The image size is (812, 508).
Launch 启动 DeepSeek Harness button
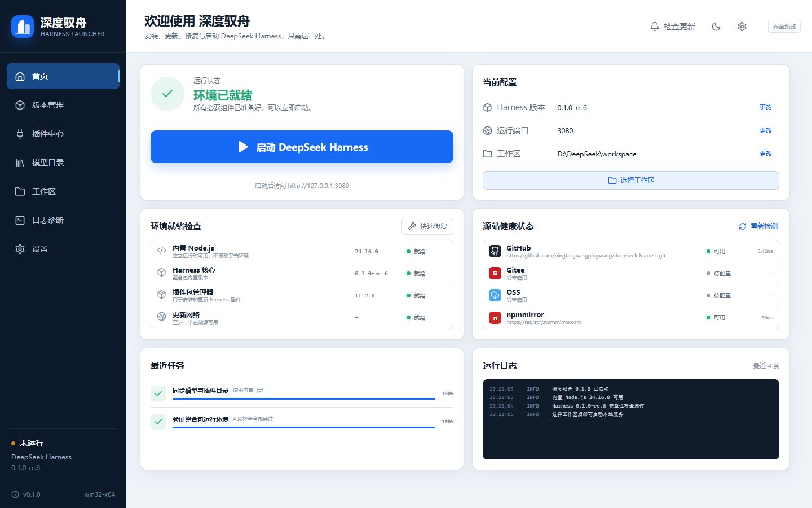pos(302,147)
